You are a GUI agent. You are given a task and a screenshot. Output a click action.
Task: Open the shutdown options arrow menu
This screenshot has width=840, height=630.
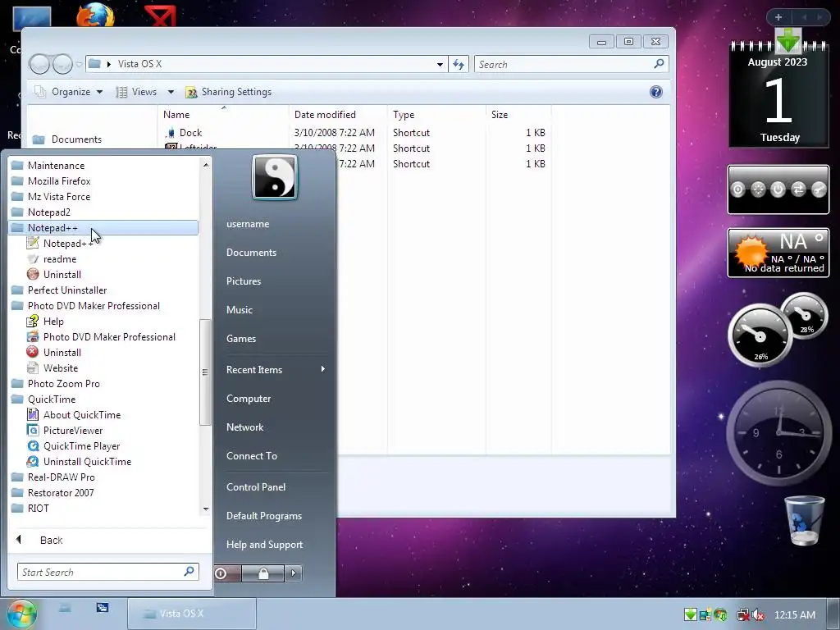pos(293,573)
